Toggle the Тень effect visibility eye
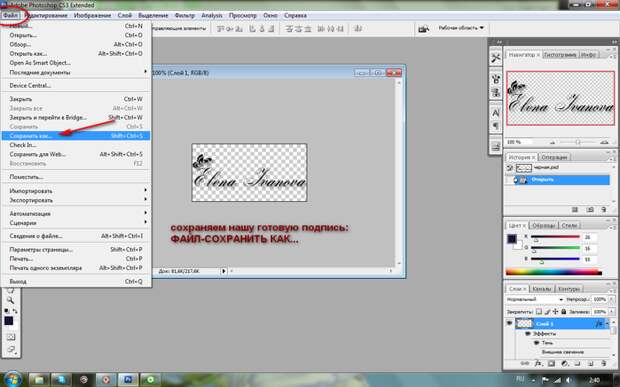Screen dimensions: 620x387 tap(536, 343)
